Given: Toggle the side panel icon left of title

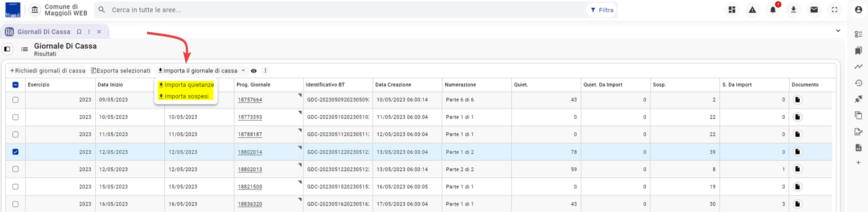Looking at the screenshot, I should [x=7, y=49].
